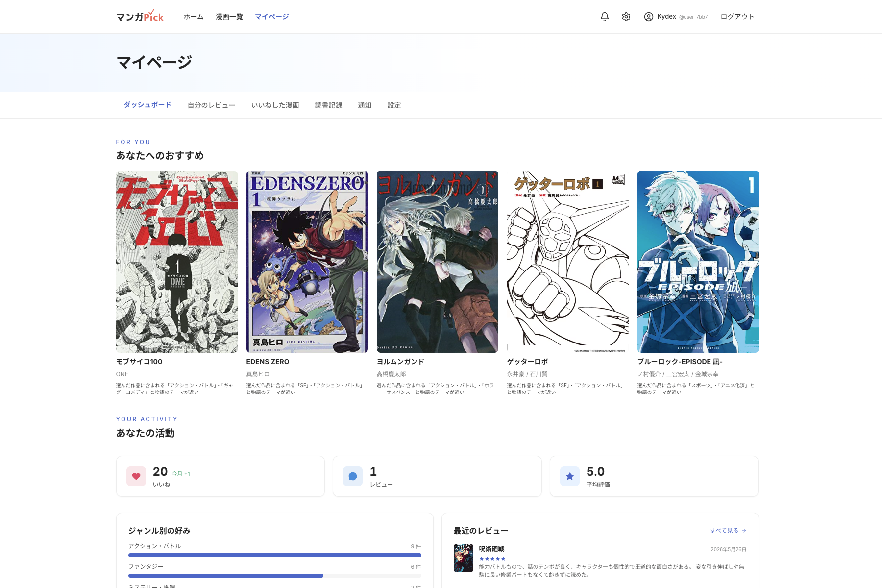Click the 1 レビュー count card
Image resolution: width=882 pixels, height=588 pixels.
pos(437,476)
